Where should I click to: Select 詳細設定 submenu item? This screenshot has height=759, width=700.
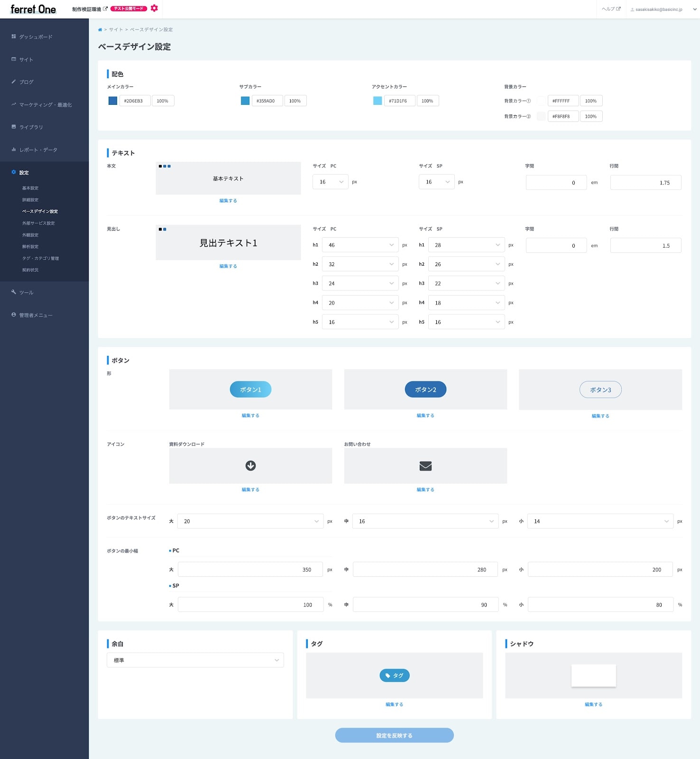coord(30,200)
